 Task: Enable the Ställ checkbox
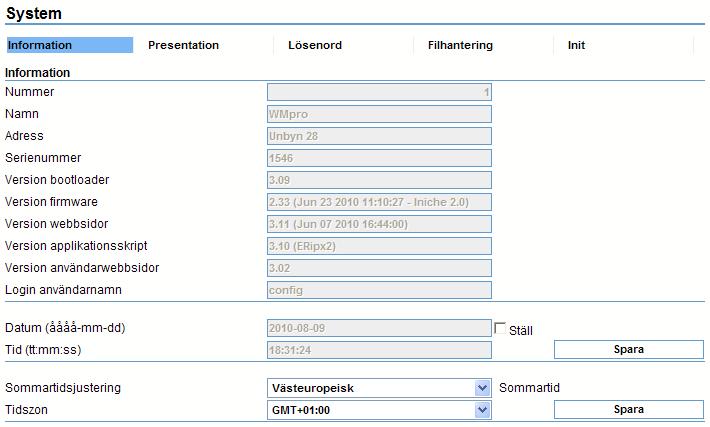500,328
